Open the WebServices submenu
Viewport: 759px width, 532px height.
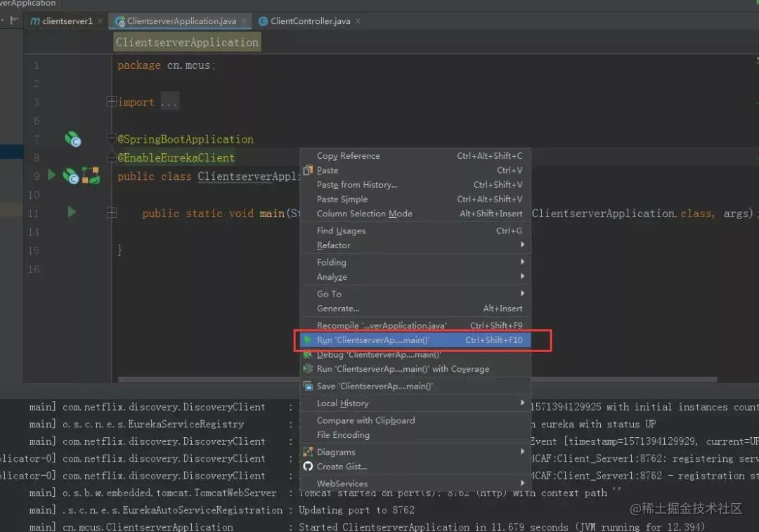(x=415, y=484)
